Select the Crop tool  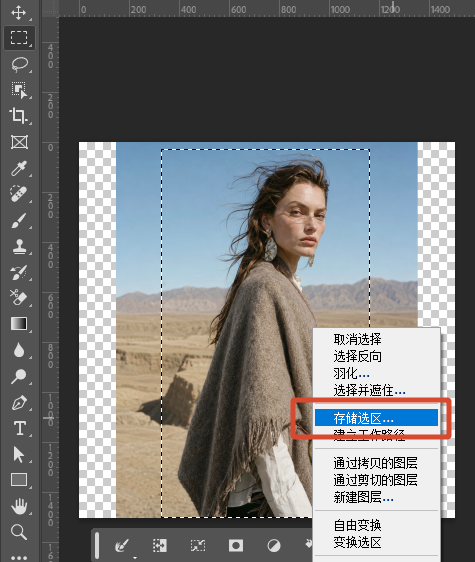tap(19, 116)
